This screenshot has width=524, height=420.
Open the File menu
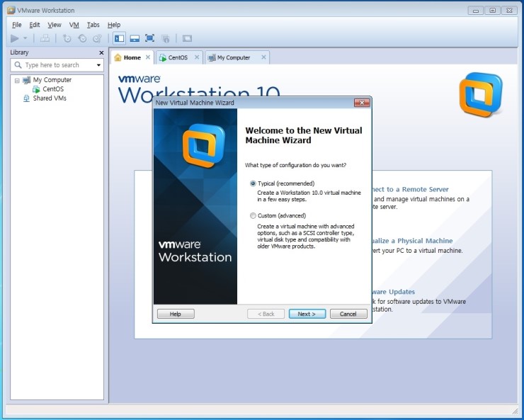17,25
